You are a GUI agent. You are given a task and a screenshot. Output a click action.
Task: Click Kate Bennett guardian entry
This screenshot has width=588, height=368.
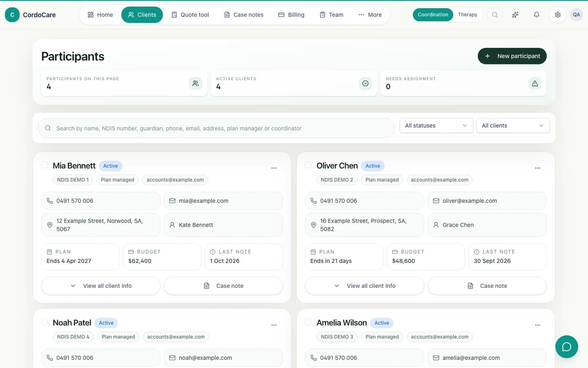click(223, 225)
